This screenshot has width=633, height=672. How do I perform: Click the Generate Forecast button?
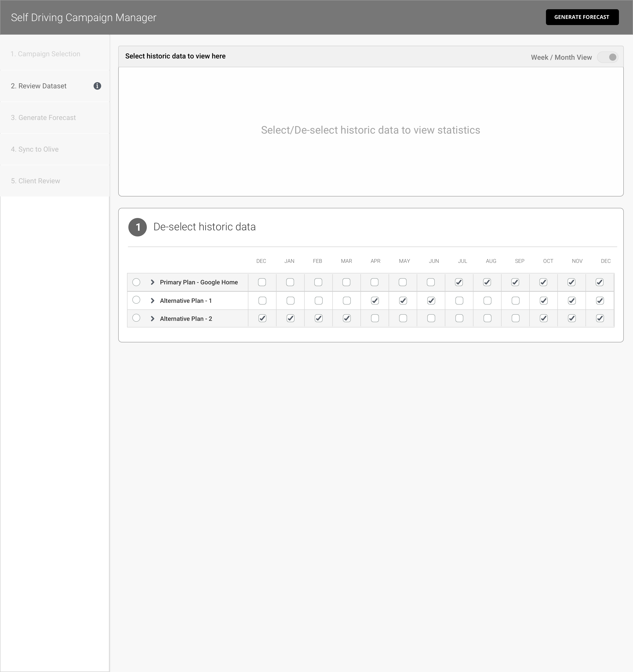tap(582, 17)
